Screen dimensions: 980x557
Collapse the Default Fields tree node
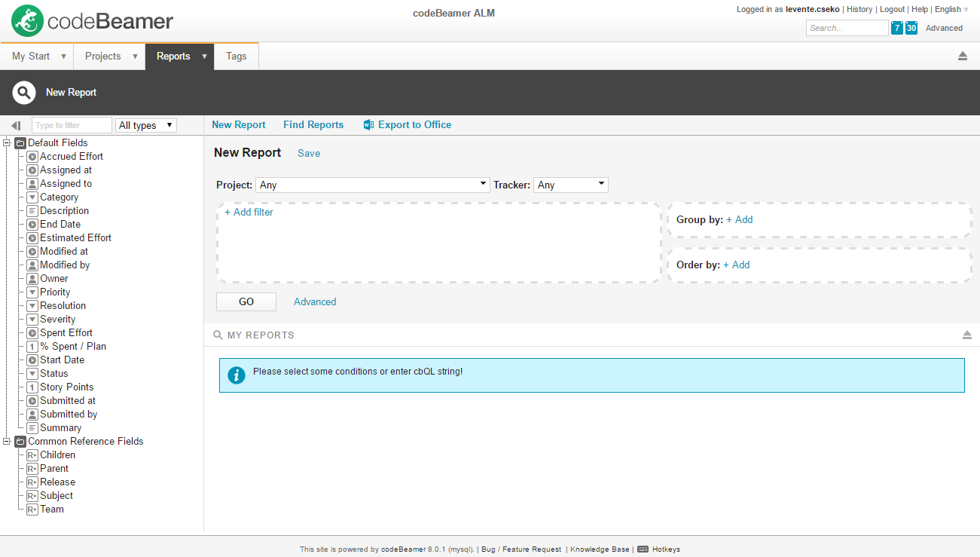click(x=7, y=143)
